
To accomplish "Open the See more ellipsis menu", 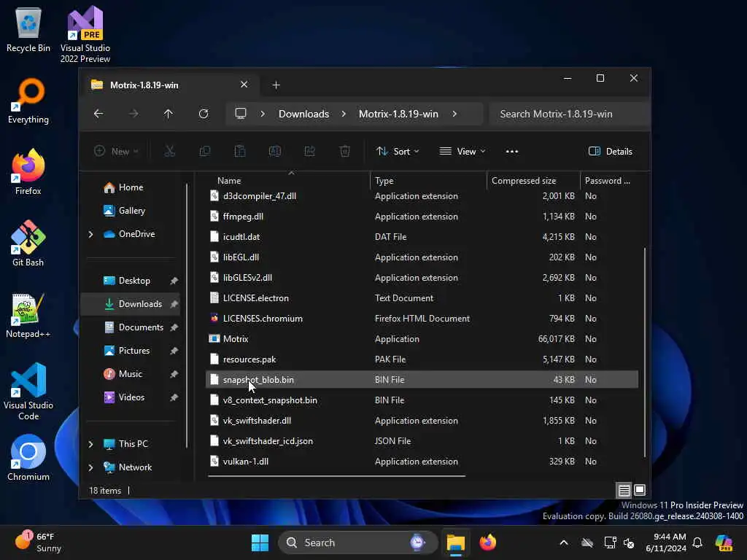I will point(511,152).
